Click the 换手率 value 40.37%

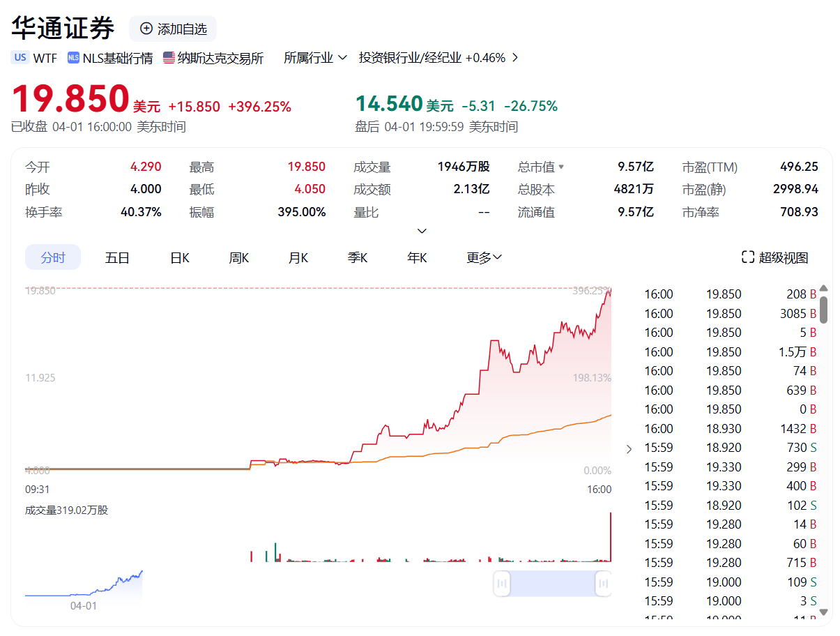tap(141, 212)
